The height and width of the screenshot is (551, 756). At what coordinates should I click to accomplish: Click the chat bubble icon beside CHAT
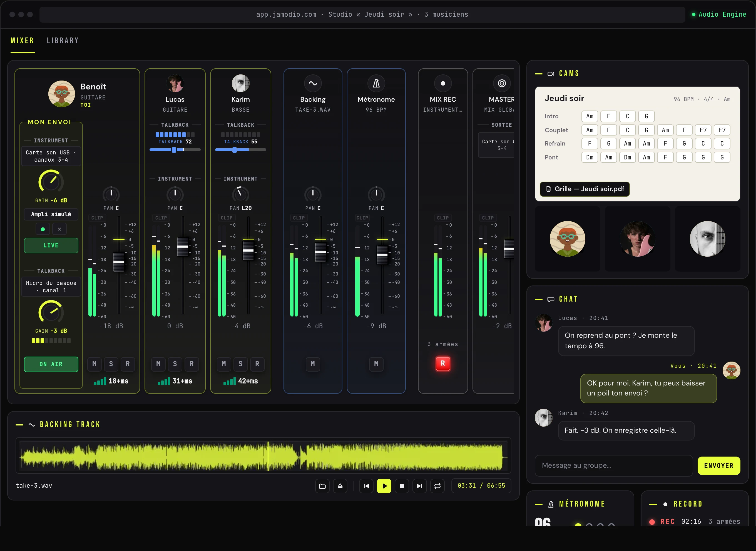pyautogui.click(x=551, y=299)
